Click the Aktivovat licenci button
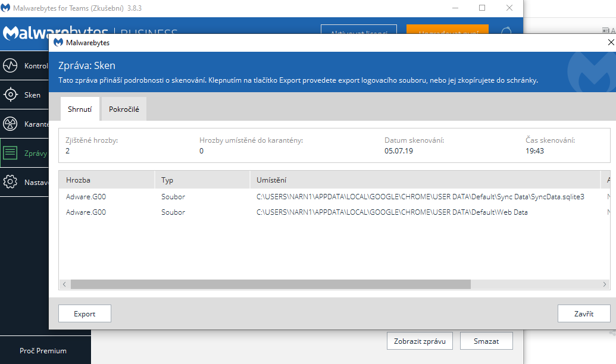Image resolution: width=616 pixels, height=364 pixels. point(359,30)
